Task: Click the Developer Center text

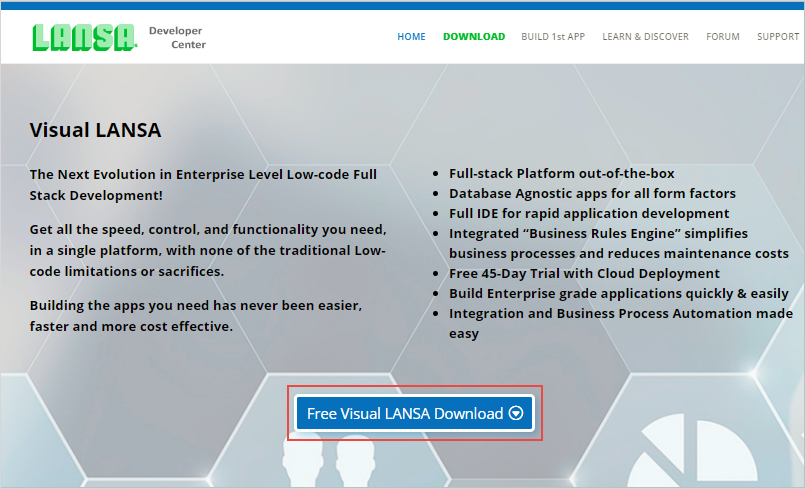Action: point(177,38)
